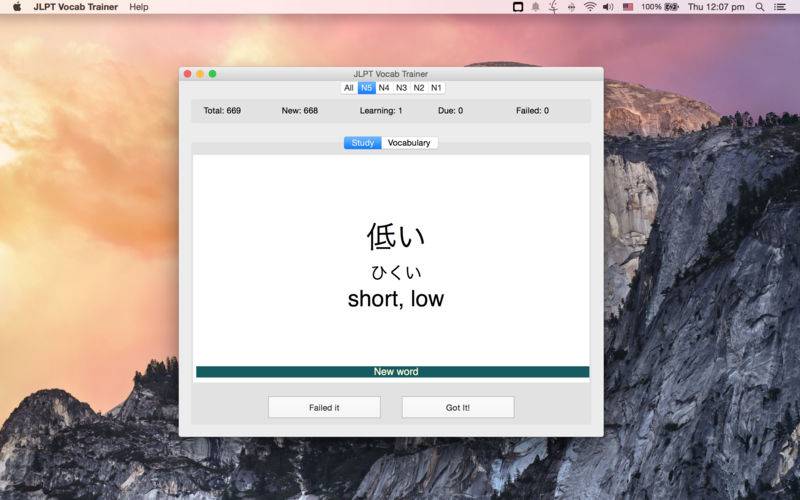Open the Wi-Fi status menu

590,7
